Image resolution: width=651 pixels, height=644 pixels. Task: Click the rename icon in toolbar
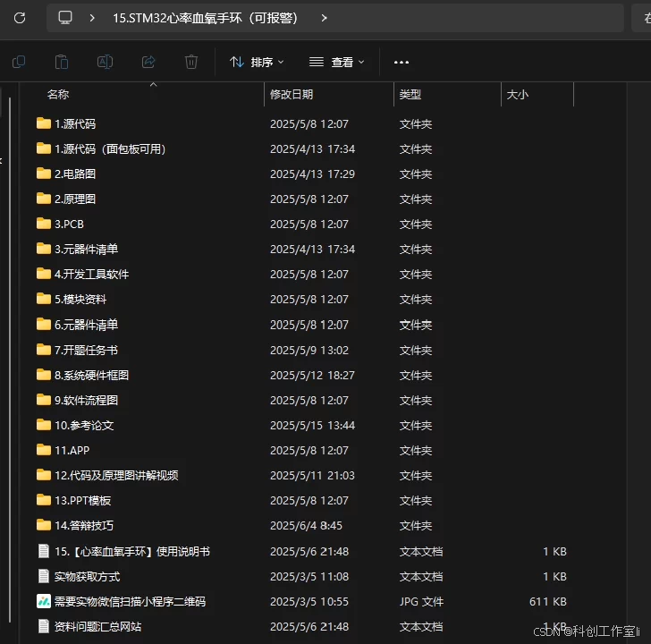point(105,62)
